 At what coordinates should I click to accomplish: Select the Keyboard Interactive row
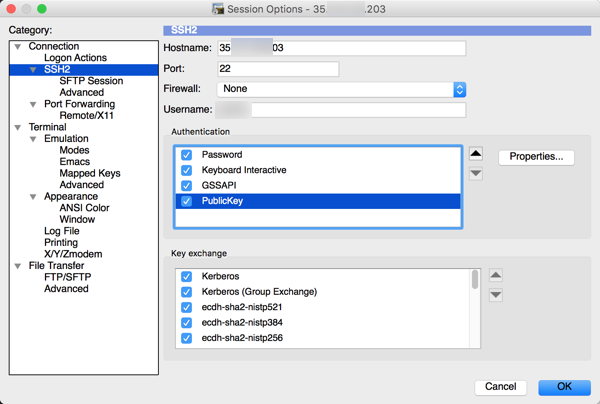318,170
